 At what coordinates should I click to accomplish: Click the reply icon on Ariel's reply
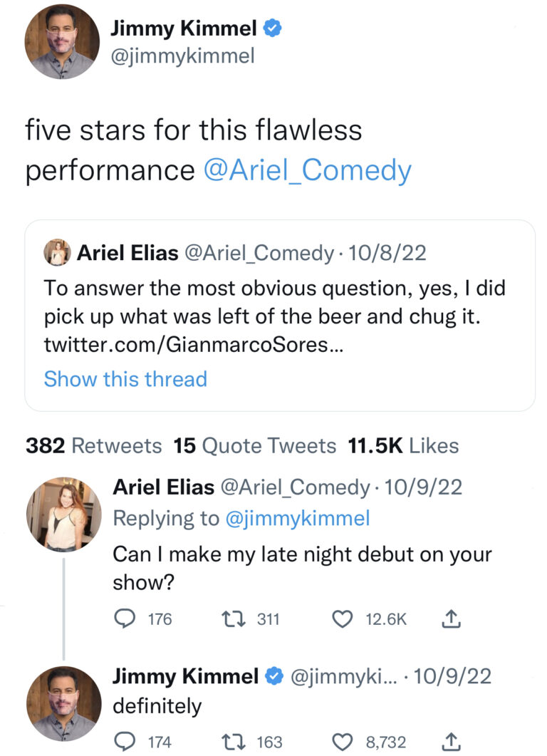click(127, 618)
